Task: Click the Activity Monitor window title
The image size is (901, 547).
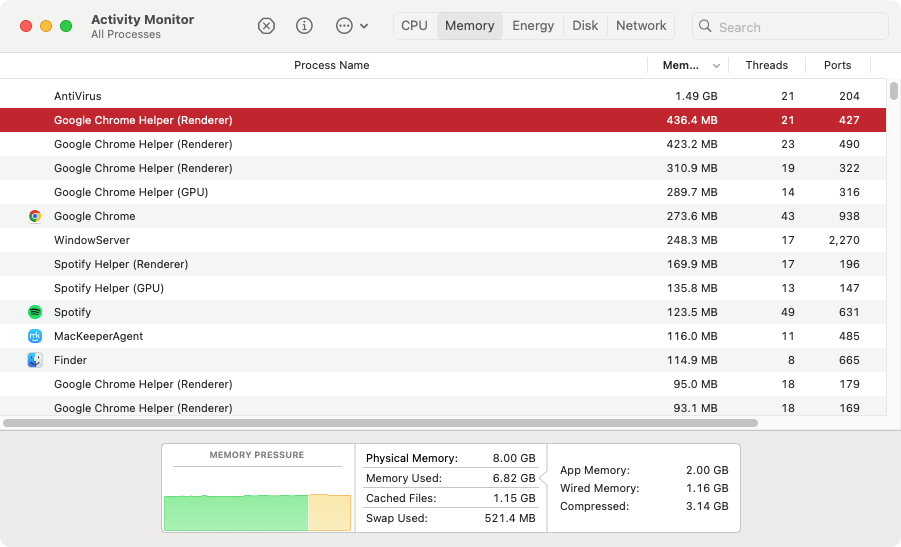Action: pos(143,20)
